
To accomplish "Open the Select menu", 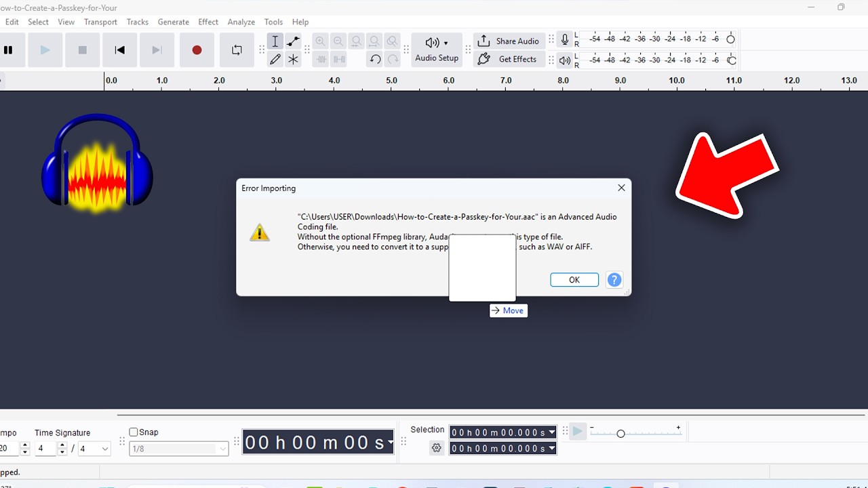I will click(39, 22).
